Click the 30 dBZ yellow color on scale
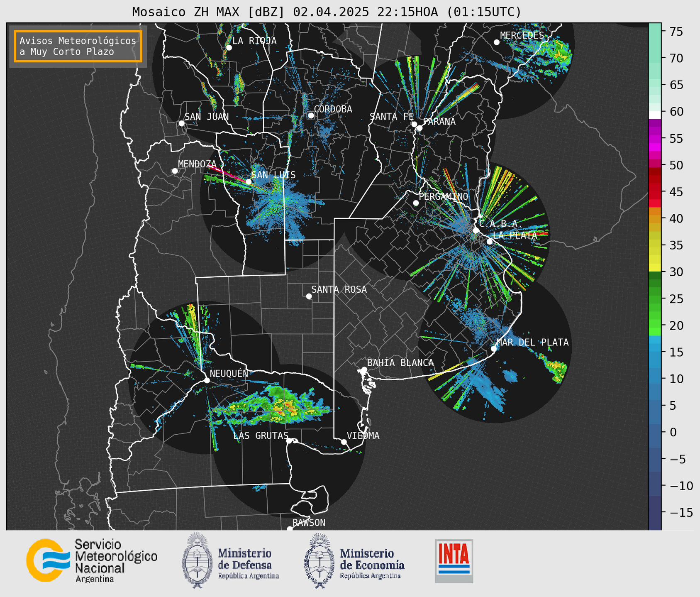Image resolution: width=700 pixels, height=597 pixels. [x=655, y=269]
